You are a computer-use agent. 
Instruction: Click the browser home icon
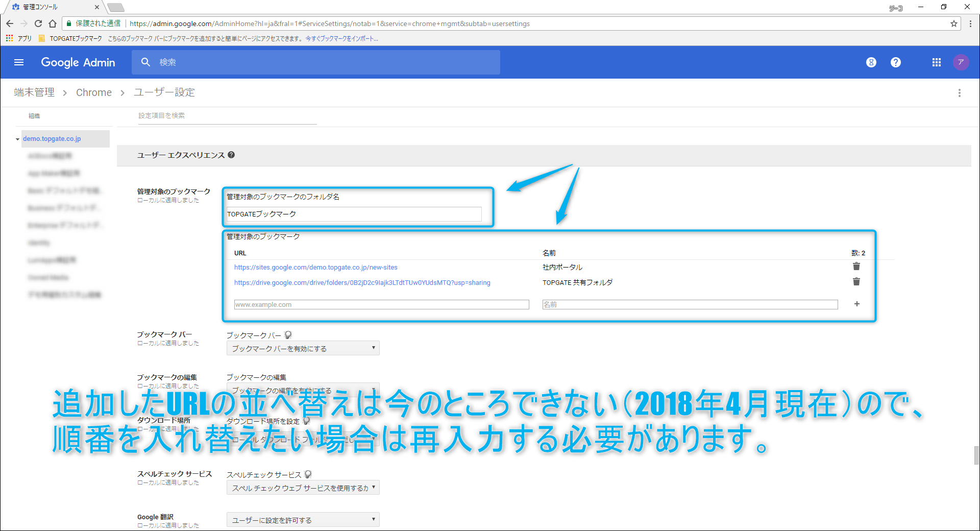[53, 23]
